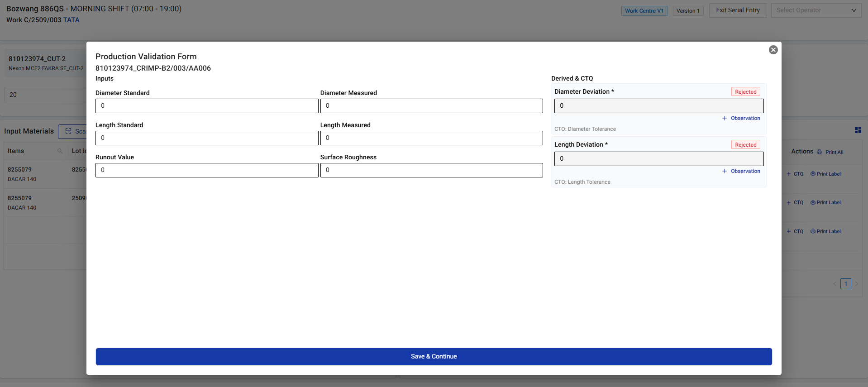Toggle the grid view icon
The width and height of the screenshot is (868, 387).
(858, 130)
